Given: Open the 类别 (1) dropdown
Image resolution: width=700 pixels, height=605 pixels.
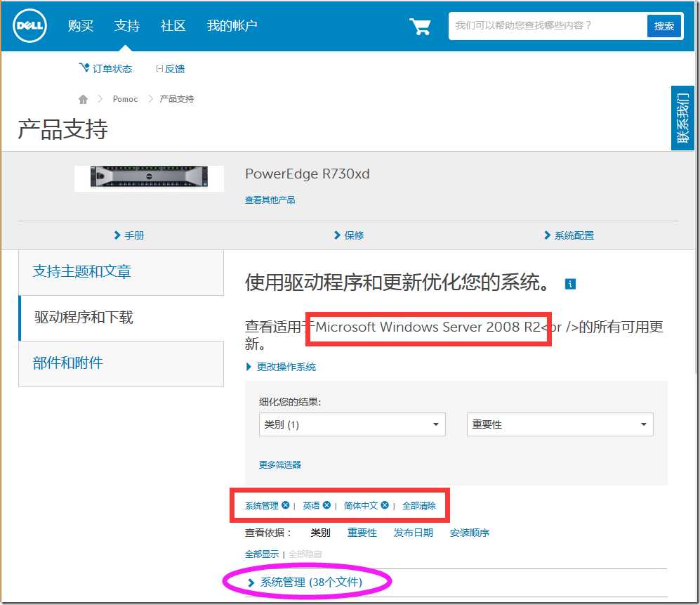Looking at the screenshot, I should click(352, 424).
